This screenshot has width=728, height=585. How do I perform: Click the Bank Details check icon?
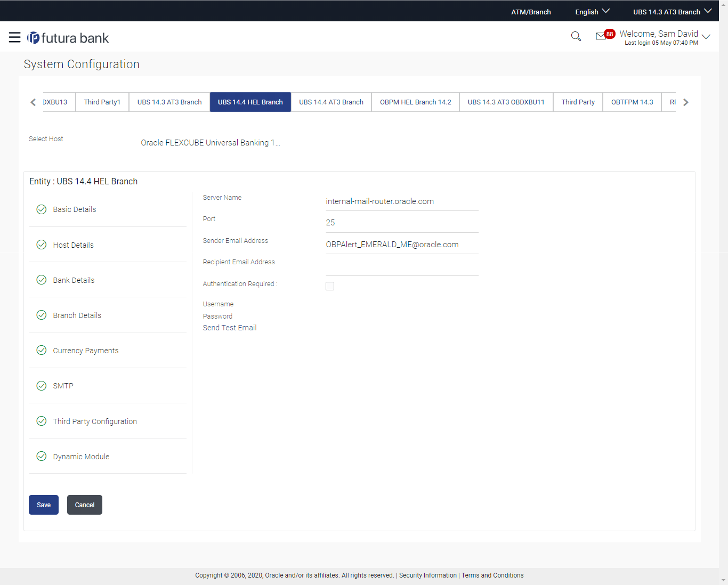point(42,280)
